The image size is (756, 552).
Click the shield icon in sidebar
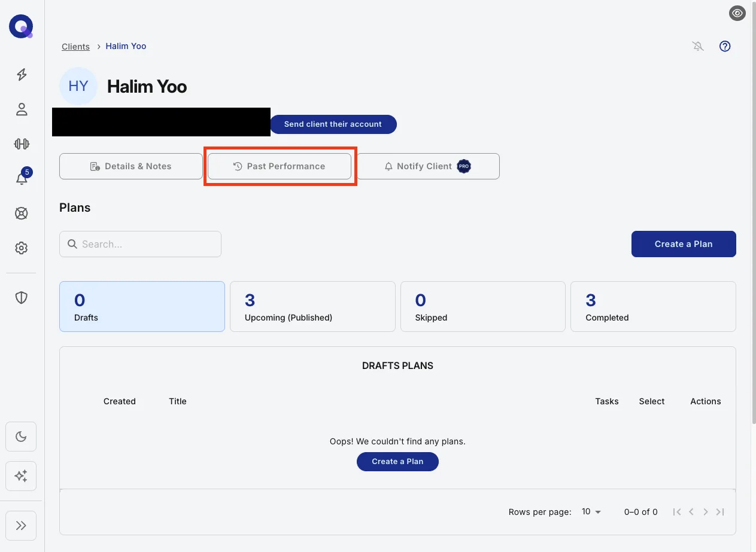[x=22, y=297]
